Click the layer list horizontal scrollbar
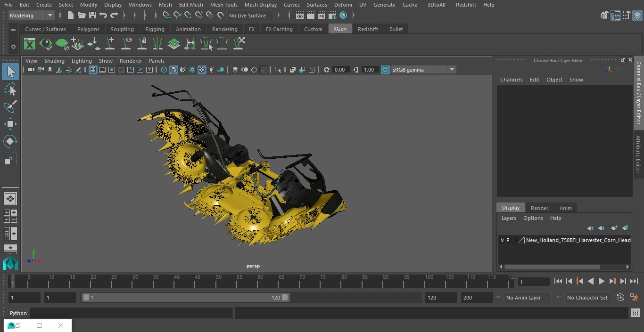Image resolution: width=644 pixels, height=332 pixels. 552,267
